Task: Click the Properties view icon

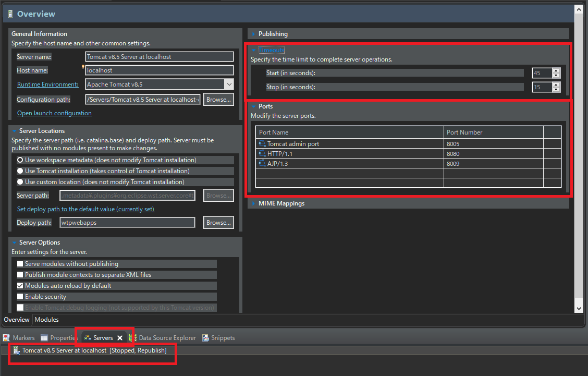Action: pyautogui.click(x=44, y=338)
